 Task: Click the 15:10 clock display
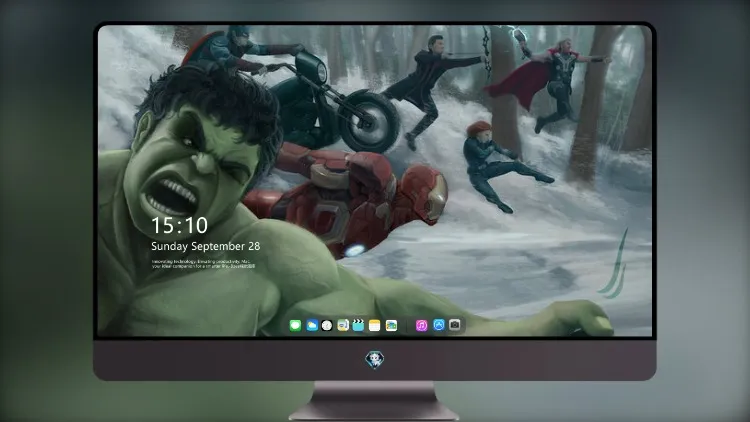click(179, 225)
